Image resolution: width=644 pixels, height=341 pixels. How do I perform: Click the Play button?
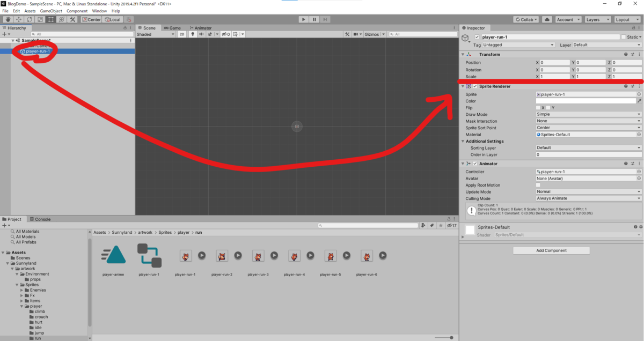point(304,19)
